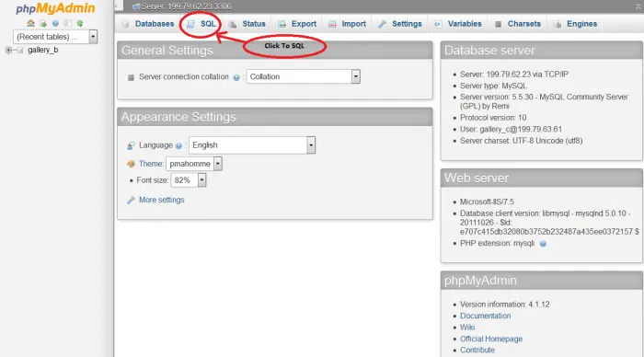The height and width of the screenshot is (357, 644).
Task: Switch to the Databases tab
Action: pos(149,24)
